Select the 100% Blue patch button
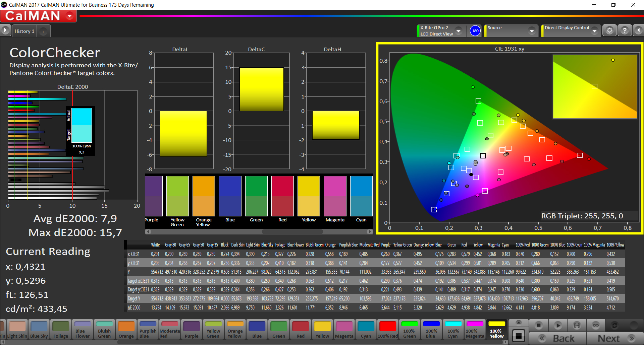Image resolution: width=644 pixels, height=345 pixels. 431,330
